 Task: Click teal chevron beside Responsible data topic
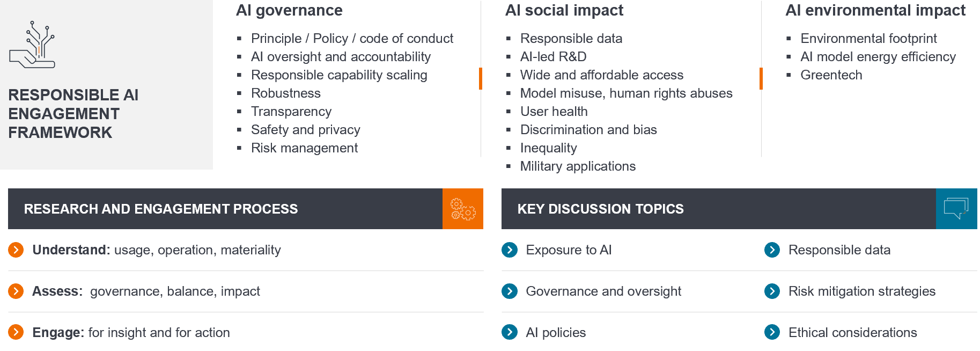tap(772, 250)
